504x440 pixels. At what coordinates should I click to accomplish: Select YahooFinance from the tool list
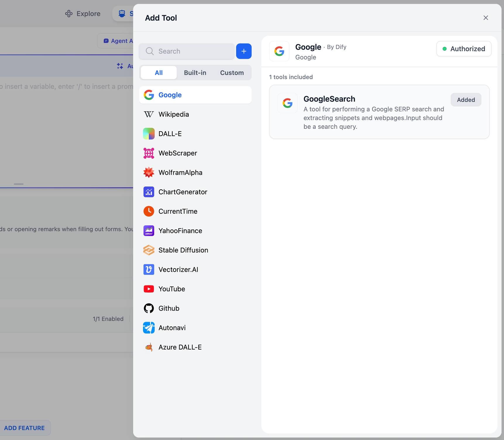coord(180,231)
